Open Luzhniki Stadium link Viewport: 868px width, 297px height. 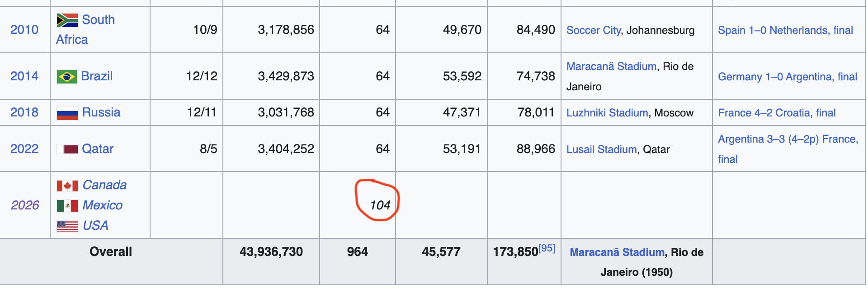click(x=607, y=113)
